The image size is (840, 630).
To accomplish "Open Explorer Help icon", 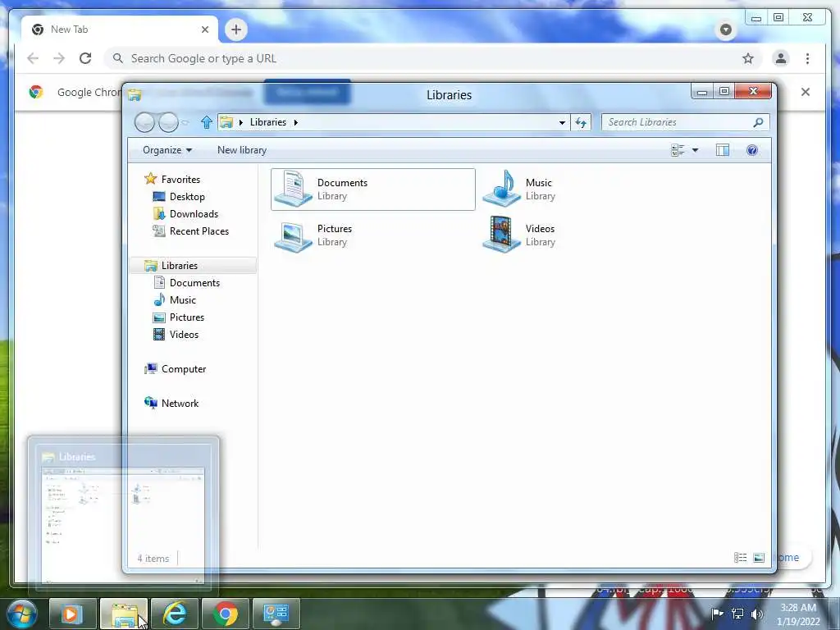I will pos(752,151).
